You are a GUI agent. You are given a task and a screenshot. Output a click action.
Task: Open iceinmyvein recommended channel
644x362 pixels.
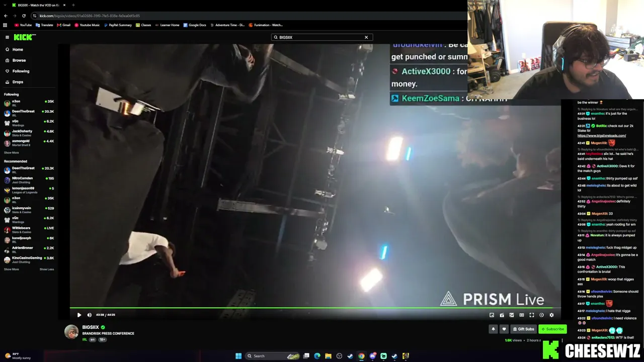pos(29,210)
